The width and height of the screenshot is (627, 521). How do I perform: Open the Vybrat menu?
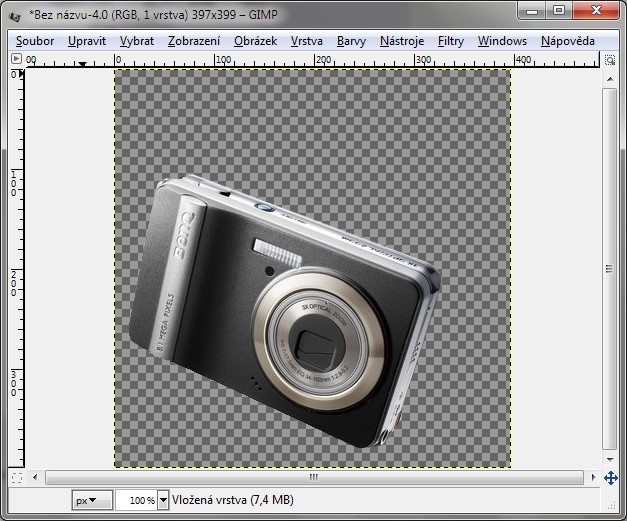(137, 41)
